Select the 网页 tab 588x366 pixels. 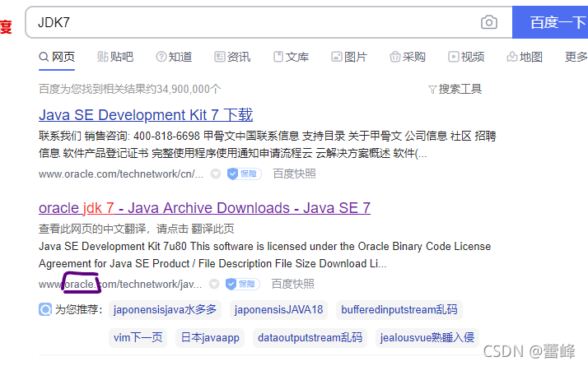[x=57, y=57]
